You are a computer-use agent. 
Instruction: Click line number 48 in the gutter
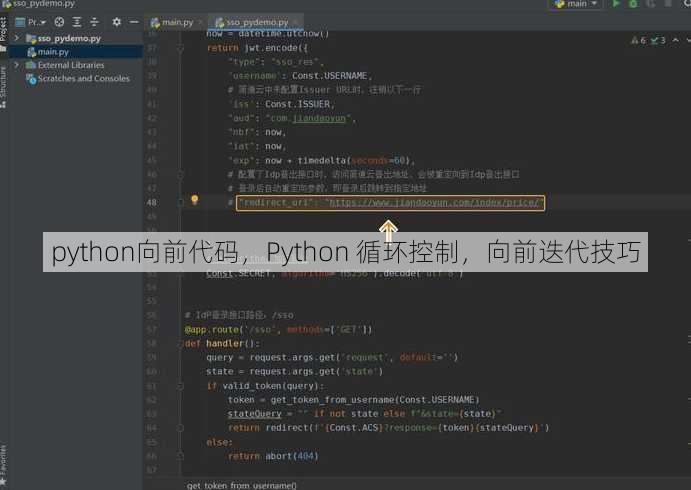[152, 203]
